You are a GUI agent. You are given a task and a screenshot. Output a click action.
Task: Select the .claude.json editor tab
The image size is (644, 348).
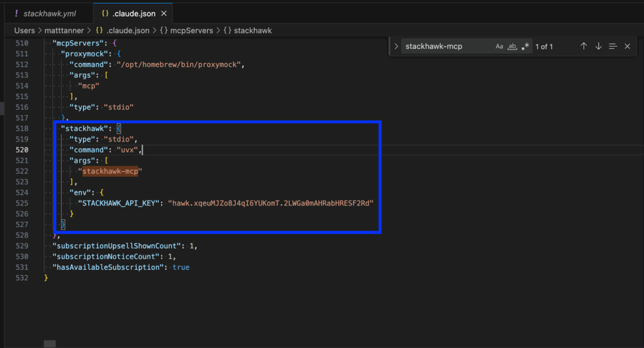pyautogui.click(x=135, y=13)
